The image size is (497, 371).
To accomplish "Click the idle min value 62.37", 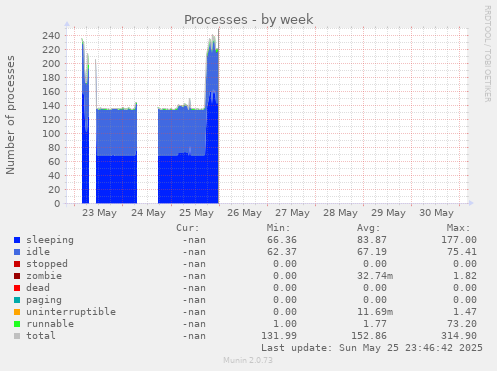I will (x=282, y=252).
